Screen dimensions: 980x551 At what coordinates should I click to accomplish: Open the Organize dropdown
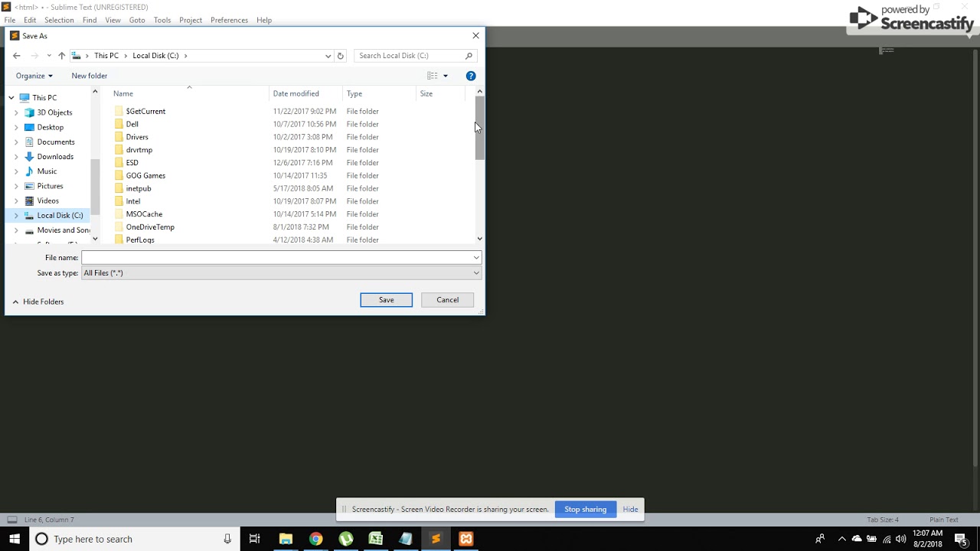[x=34, y=76]
